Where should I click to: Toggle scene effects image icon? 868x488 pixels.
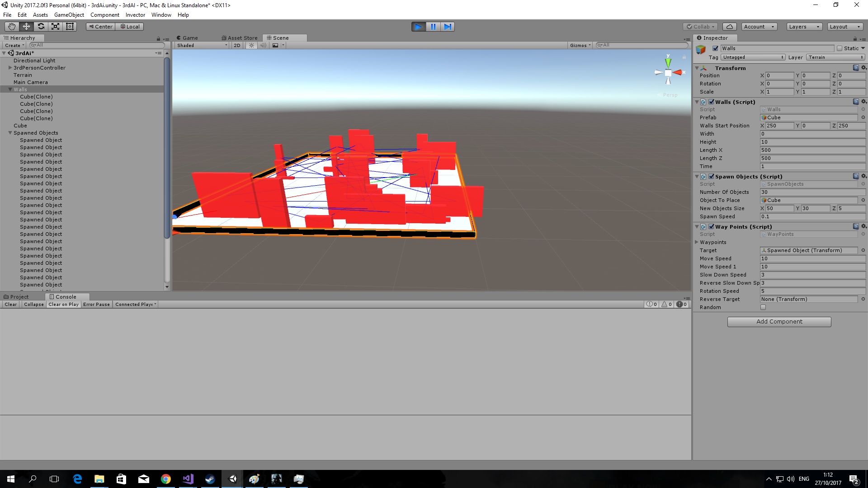tap(275, 45)
